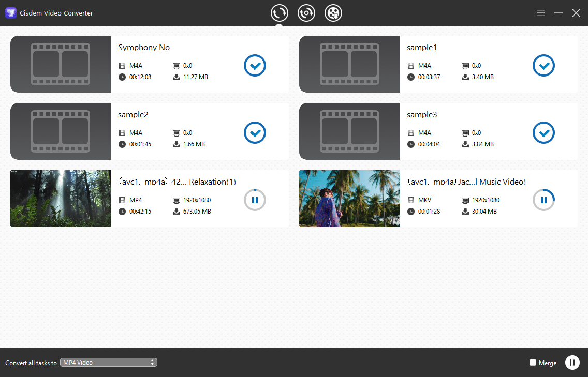Open the hamburger menu
The width and height of the screenshot is (588, 377).
(x=541, y=13)
